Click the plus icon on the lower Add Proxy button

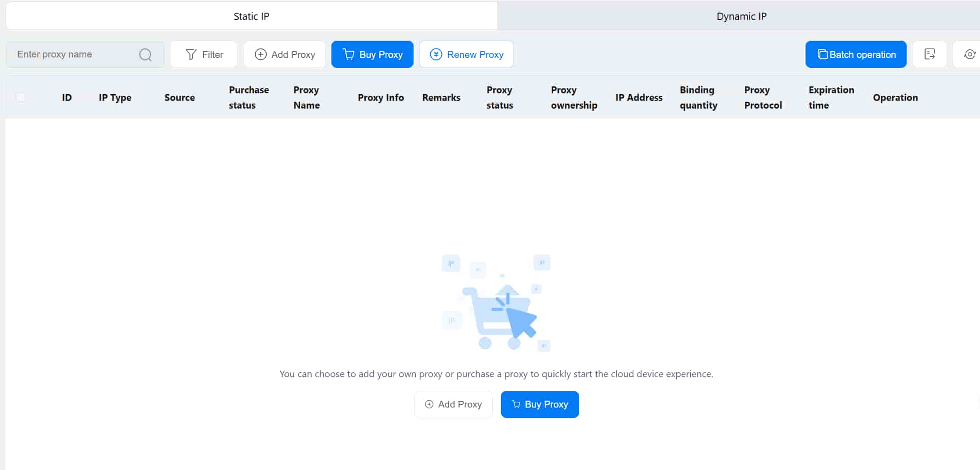(x=429, y=404)
